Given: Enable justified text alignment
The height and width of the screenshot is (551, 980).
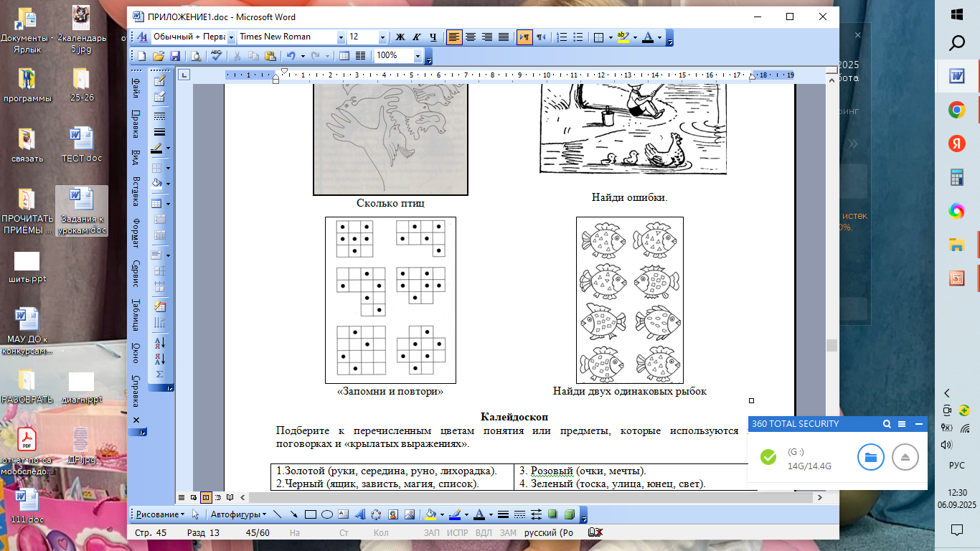Looking at the screenshot, I should (x=504, y=37).
